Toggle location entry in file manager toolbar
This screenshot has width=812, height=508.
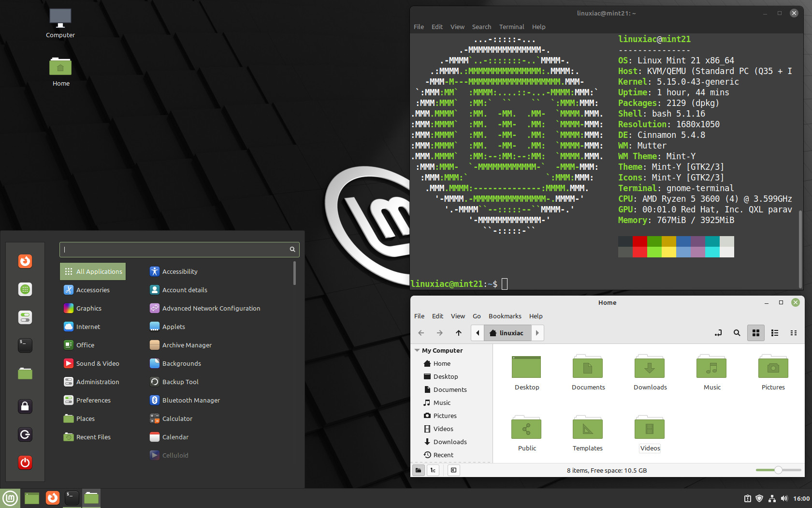click(718, 333)
